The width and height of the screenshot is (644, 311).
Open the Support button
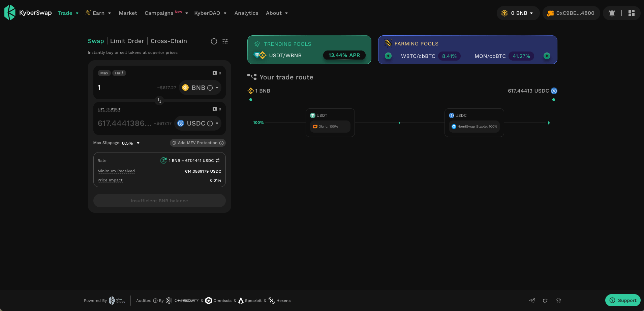[623, 300]
